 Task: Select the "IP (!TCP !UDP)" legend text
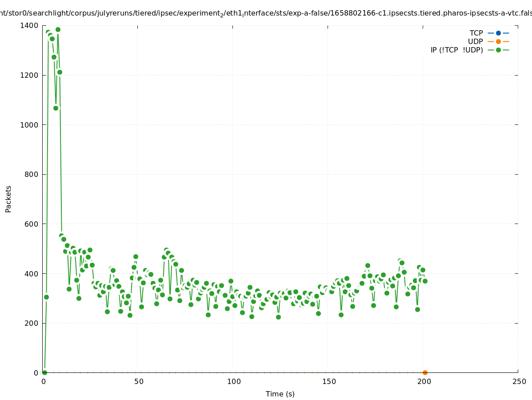[x=456, y=50]
